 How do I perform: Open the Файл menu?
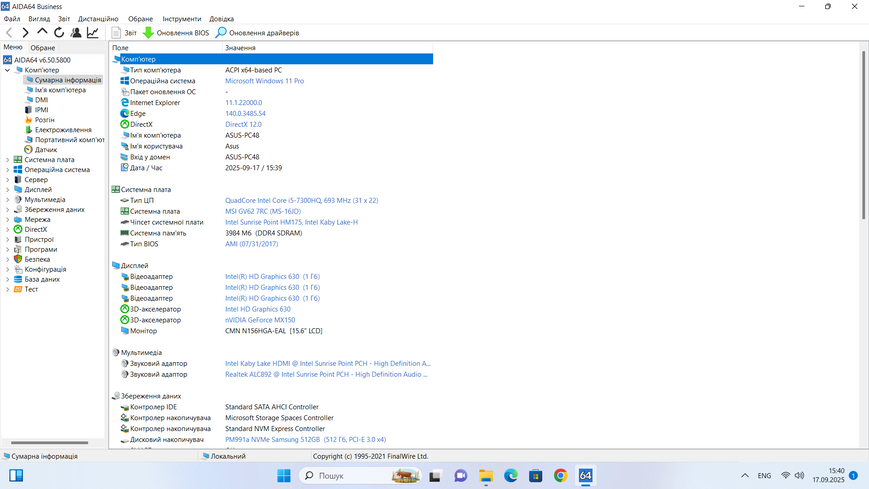(x=12, y=19)
